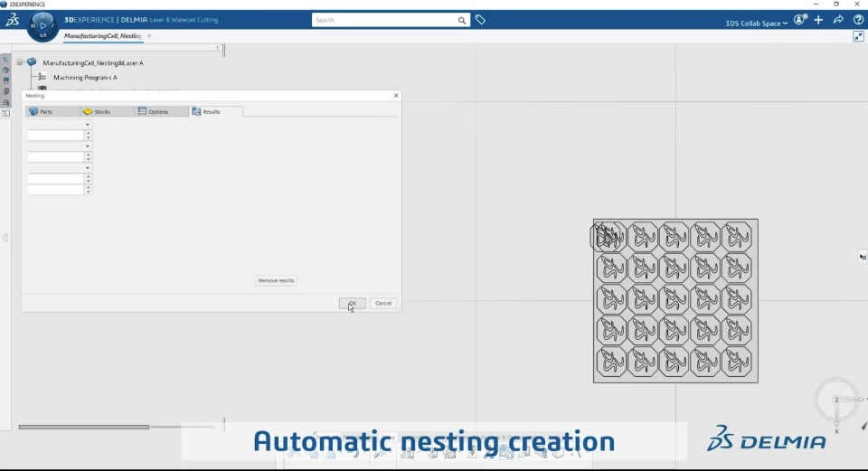
Task: Collapse the ManufacturingCell_Nesting&Laser A tree node
Action: [x=19, y=62]
